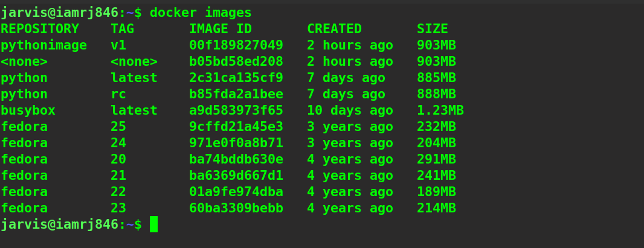This screenshot has width=644, height=248.
Task: Click the REPOSITORY column header
Action: coord(40,29)
